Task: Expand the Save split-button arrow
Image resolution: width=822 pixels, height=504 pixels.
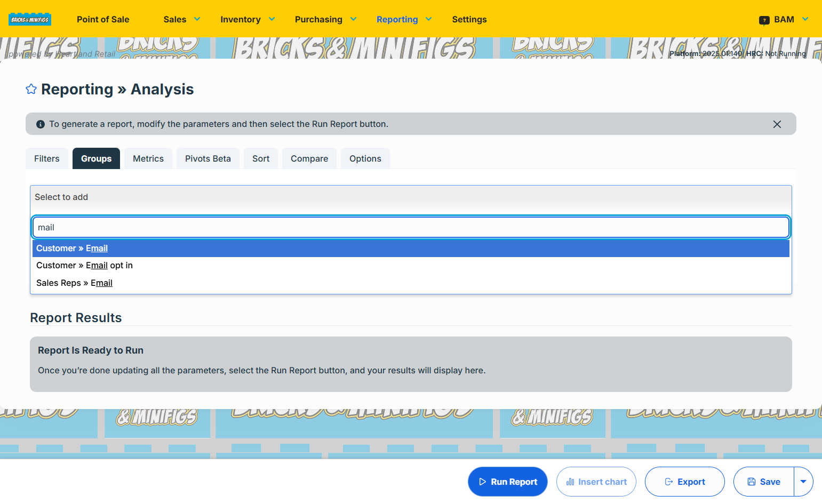Action: pos(803,482)
